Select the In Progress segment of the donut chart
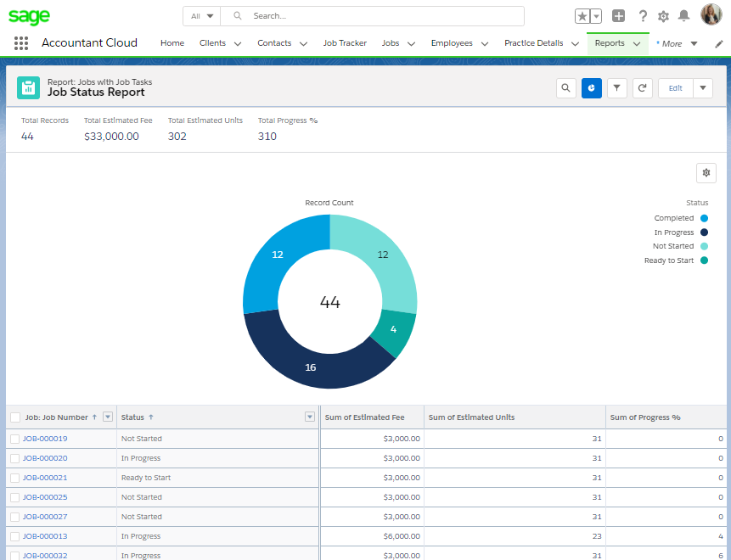 point(310,367)
